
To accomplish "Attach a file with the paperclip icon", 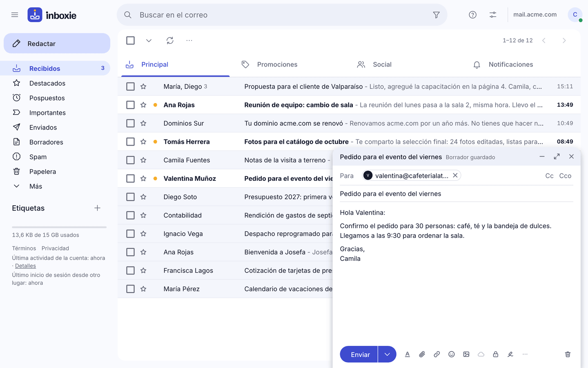I will pos(422,355).
